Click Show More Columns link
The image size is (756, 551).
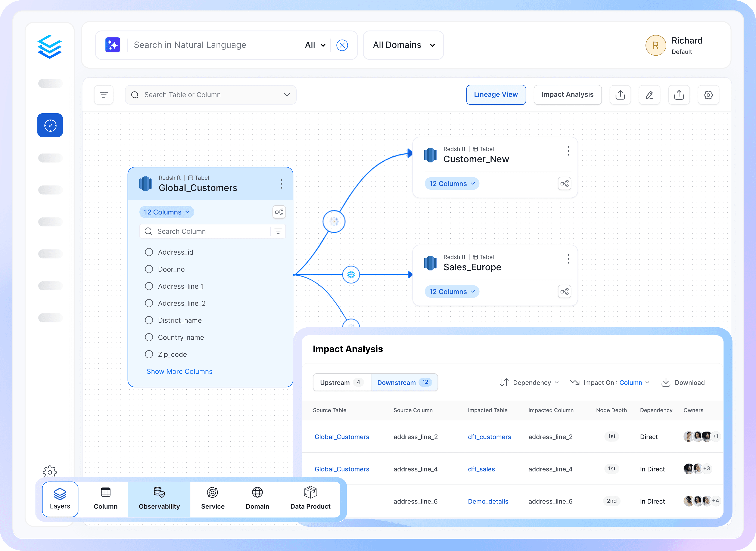(x=179, y=371)
